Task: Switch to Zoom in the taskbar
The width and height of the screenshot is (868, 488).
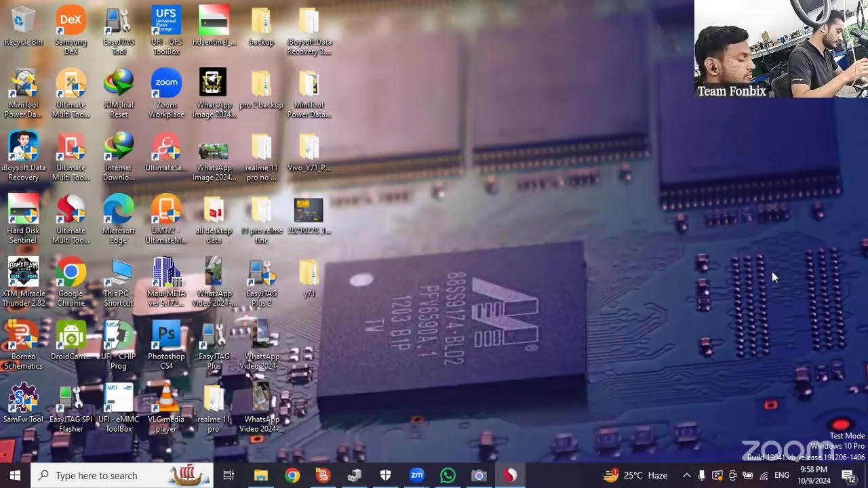Action: click(x=417, y=475)
